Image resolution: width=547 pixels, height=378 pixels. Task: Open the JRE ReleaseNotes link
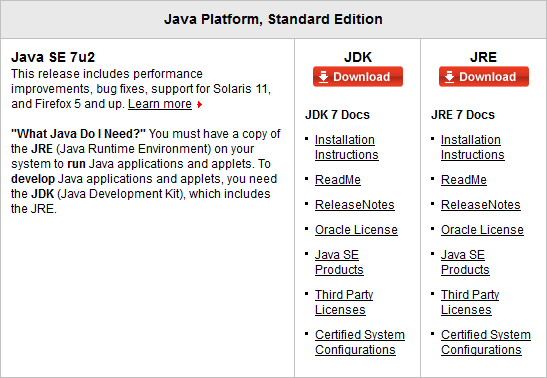click(x=480, y=205)
